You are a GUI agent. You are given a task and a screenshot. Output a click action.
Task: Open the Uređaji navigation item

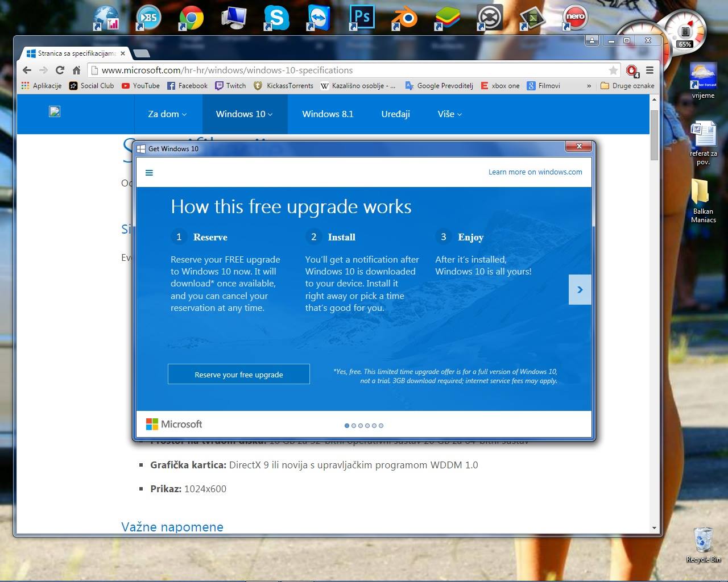click(396, 114)
